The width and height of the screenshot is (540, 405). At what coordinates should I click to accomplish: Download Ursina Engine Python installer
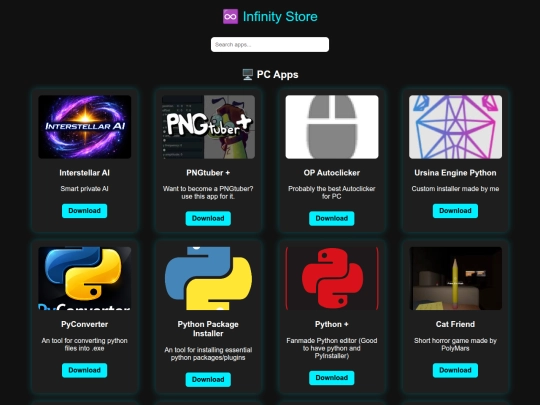coord(455,211)
